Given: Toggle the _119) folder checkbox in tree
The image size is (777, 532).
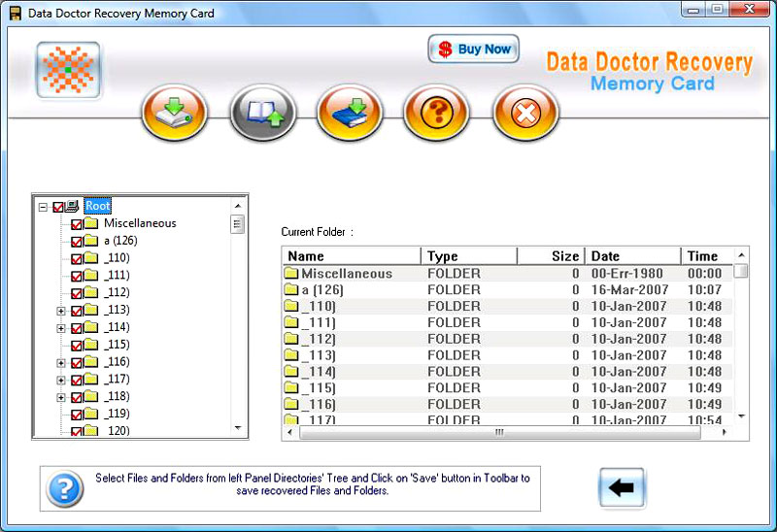Looking at the screenshot, I should [x=77, y=415].
